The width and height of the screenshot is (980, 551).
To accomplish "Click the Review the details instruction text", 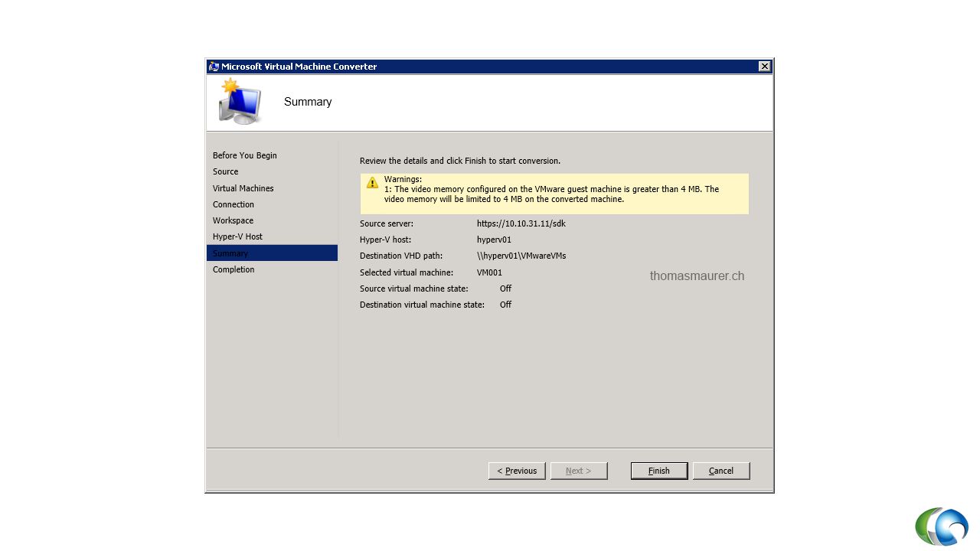I will point(460,161).
